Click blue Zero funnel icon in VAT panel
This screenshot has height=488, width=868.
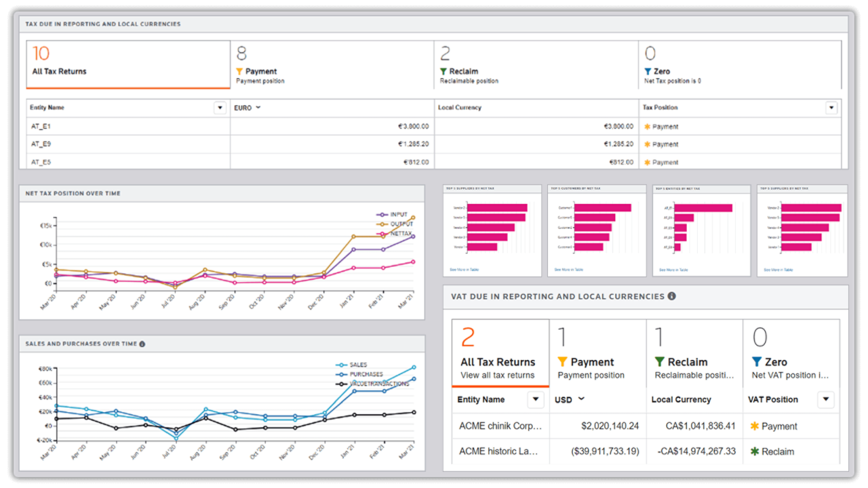pos(757,362)
